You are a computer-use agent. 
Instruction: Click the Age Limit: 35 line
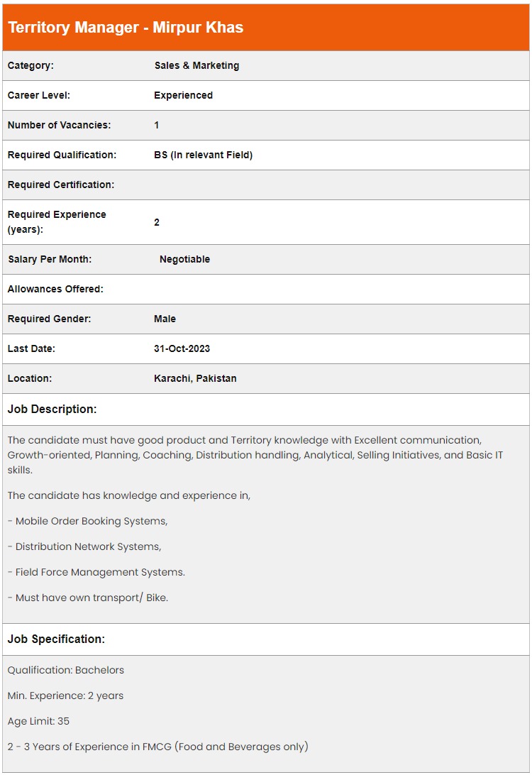pyautogui.click(x=38, y=721)
